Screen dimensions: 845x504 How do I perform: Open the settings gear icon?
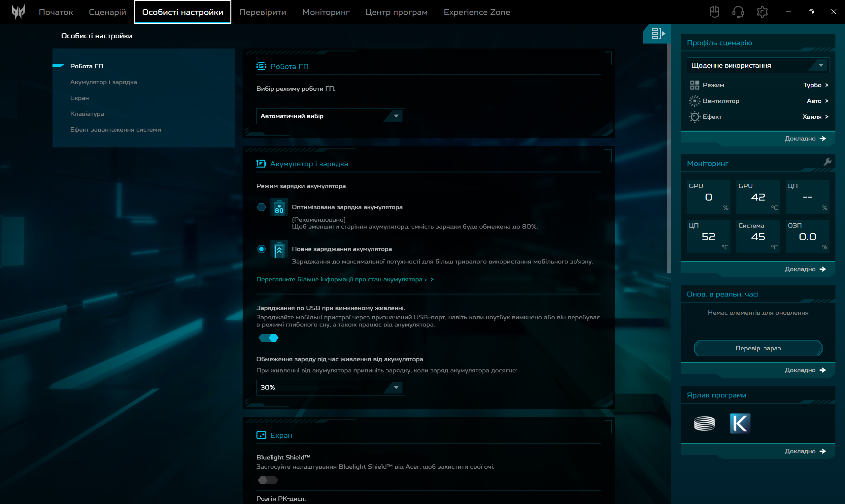coord(762,12)
